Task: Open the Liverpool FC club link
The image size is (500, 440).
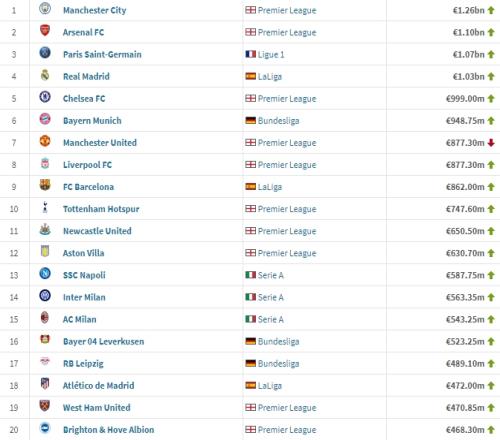Action: click(87, 165)
